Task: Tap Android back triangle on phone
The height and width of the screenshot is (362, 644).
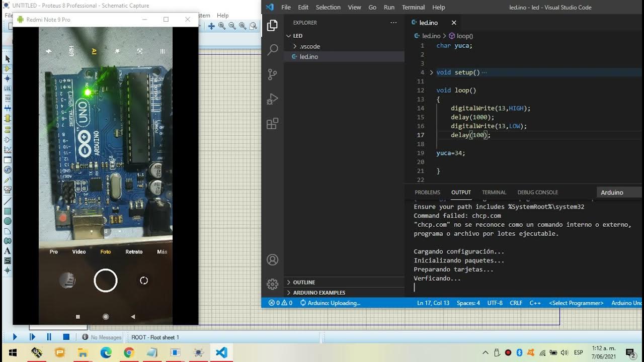Action: [x=133, y=317]
